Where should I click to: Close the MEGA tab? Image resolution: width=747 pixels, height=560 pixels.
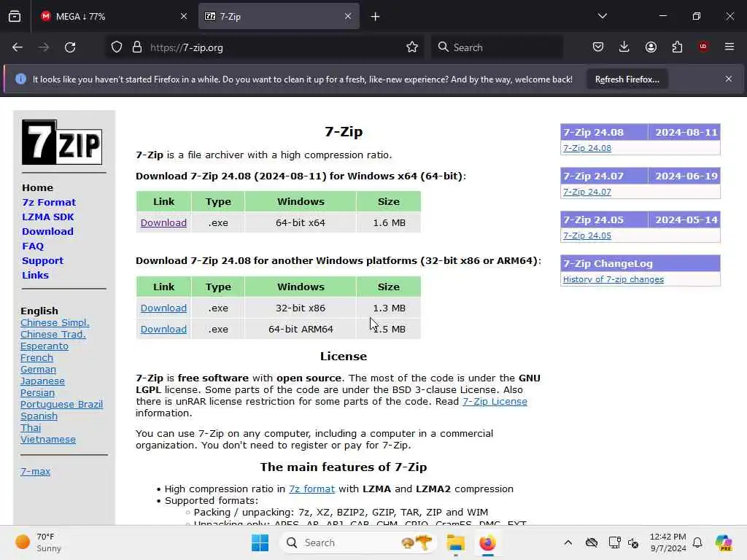[x=184, y=16]
